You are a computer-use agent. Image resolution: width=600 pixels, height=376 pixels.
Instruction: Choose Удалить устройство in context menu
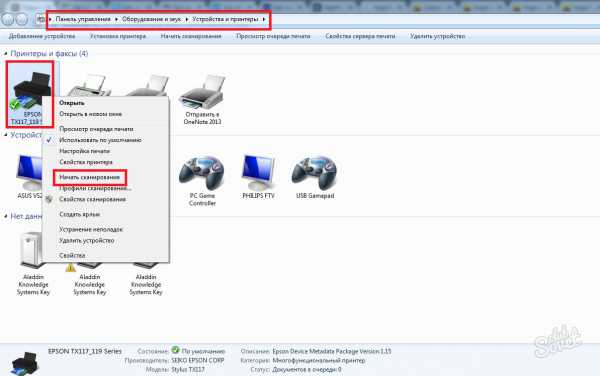pyautogui.click(x=86, y=241)
